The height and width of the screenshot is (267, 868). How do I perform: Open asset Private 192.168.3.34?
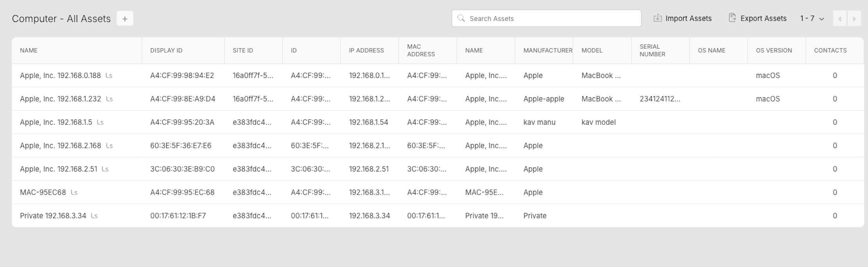click(53, 216)
